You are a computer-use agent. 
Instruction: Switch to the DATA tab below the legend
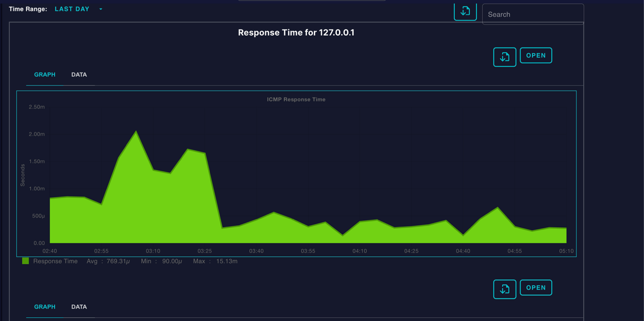click(x=79, y=307)
